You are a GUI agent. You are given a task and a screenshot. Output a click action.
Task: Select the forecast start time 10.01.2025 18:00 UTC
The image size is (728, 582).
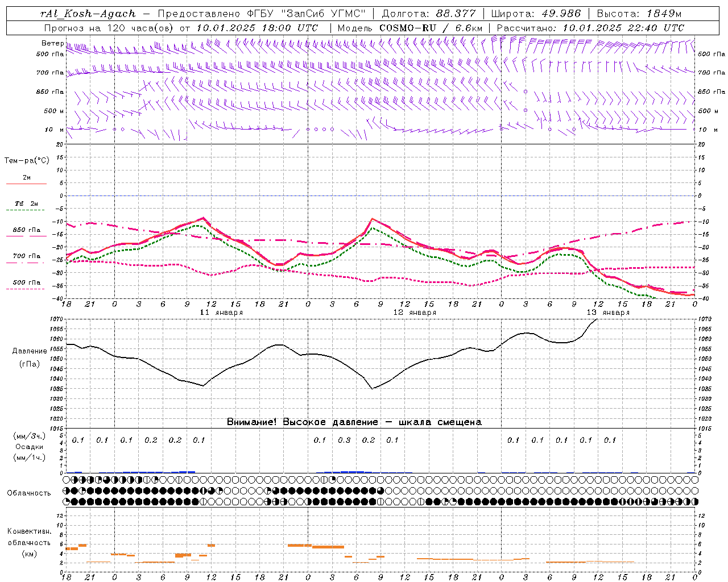pyautogui.click(x=257, y=28)
